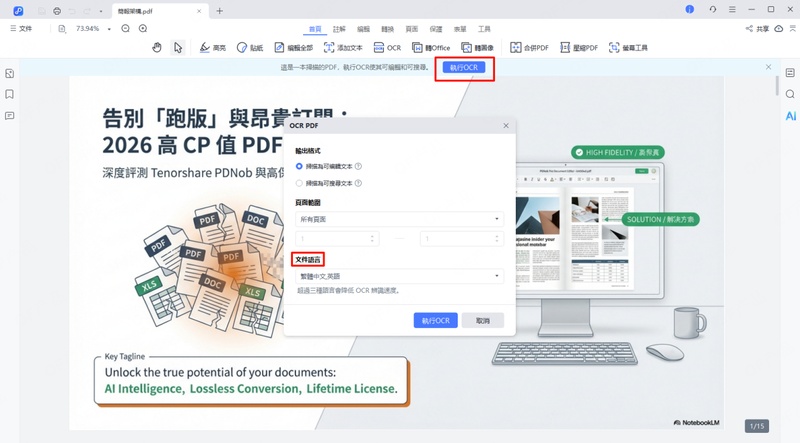
Task: Click the print icon in the title bar
Action: (x=57, y=11)
